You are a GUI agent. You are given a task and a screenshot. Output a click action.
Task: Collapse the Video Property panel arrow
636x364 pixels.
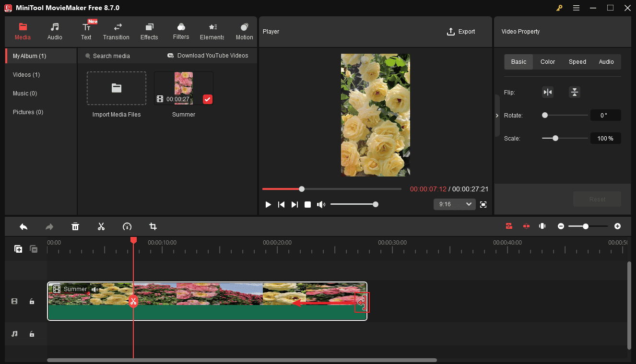[497, 116]
